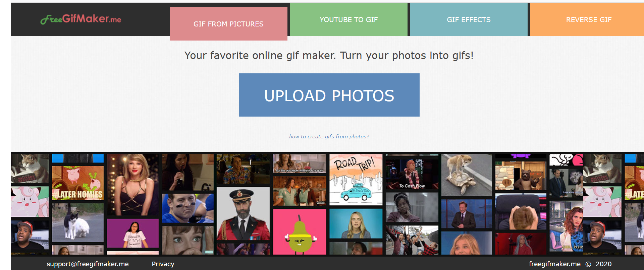Select the black and white cat gif
Viewport: 644px width, 270px height.
(77, 222)
